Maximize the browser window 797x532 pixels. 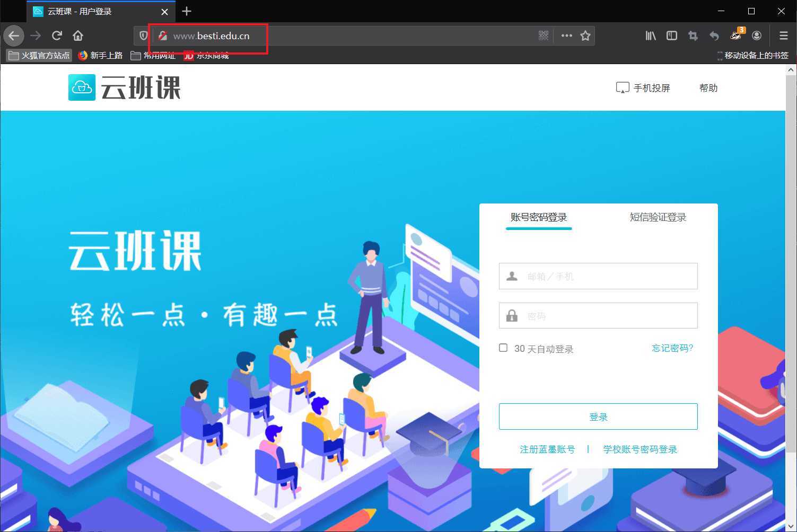(751, 11)
